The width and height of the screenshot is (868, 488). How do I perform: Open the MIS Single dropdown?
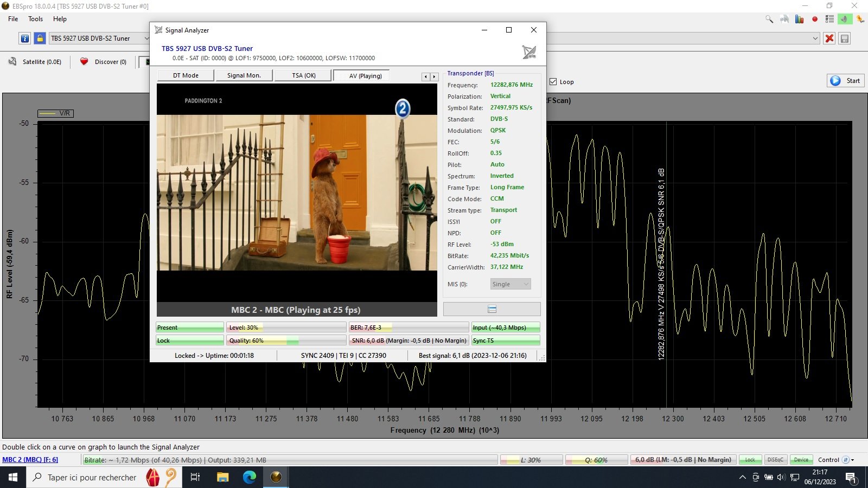click(x=510, y=284)
